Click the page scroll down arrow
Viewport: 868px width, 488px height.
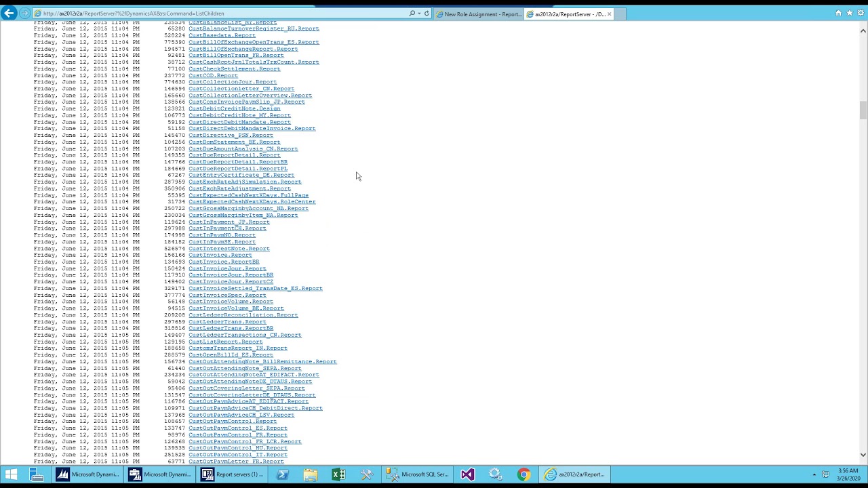tap(863, 455)
